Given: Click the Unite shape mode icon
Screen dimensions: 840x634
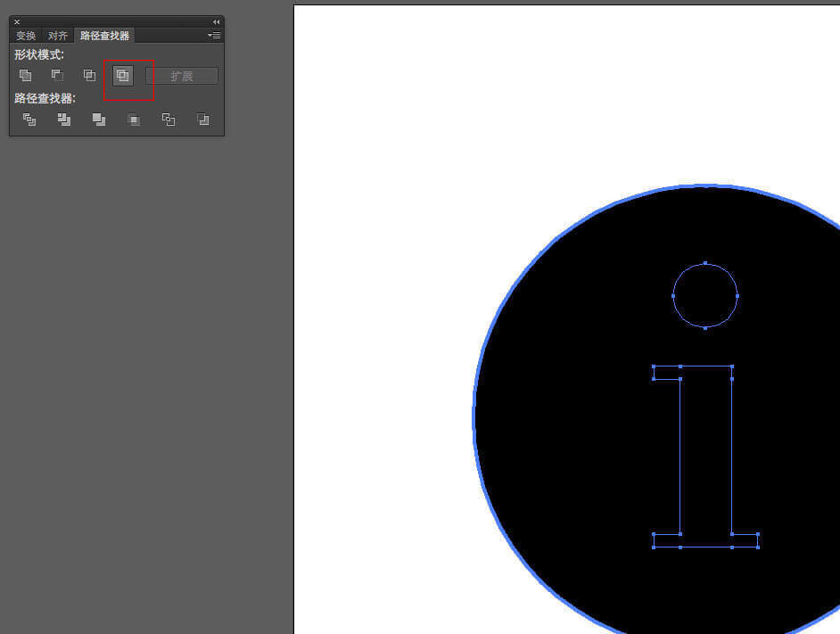Looking at the screenshot, I should (x=26, y=76).
